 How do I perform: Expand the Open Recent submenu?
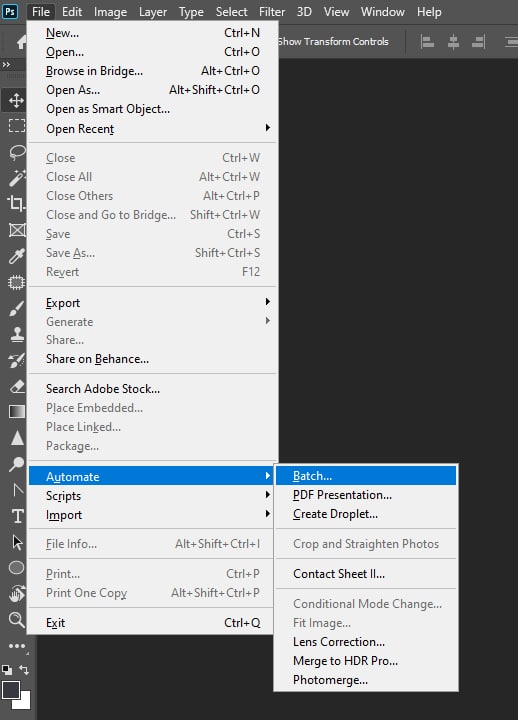point(153,129)
